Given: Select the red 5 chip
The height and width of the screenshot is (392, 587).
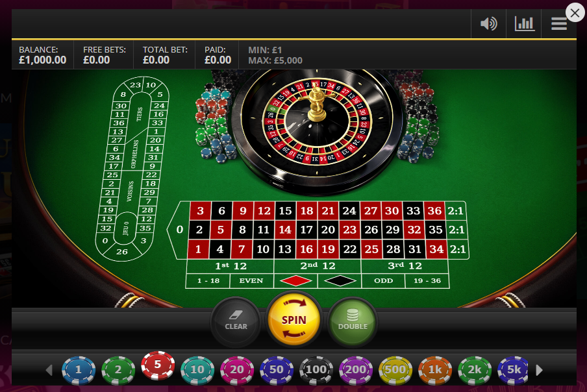Looking at the screenshot, I should pyautogui.click(x=158, y=365).
